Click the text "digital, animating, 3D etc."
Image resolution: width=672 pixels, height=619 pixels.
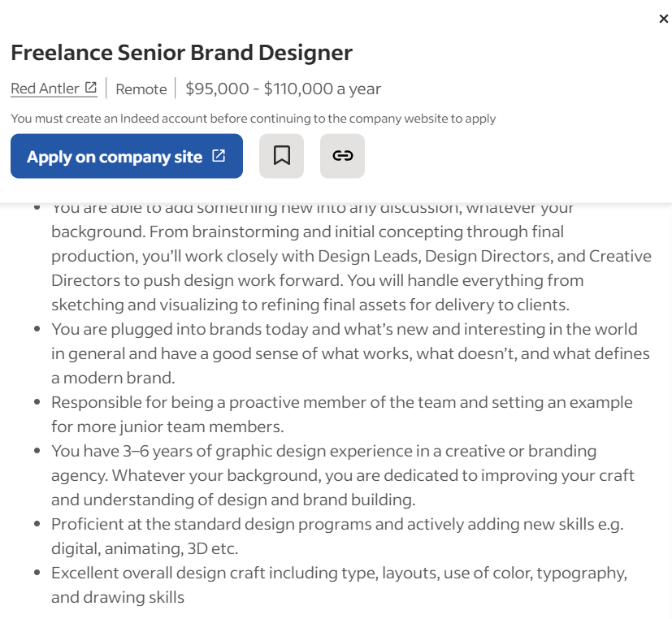145,548
